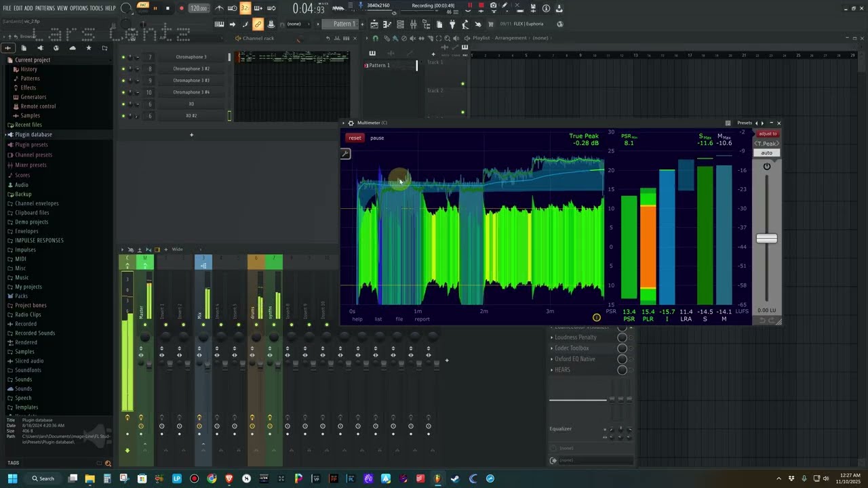Screen dimensions: 868x488
Task: Open the snap (none) dropdown
Action: pos(294,24)
